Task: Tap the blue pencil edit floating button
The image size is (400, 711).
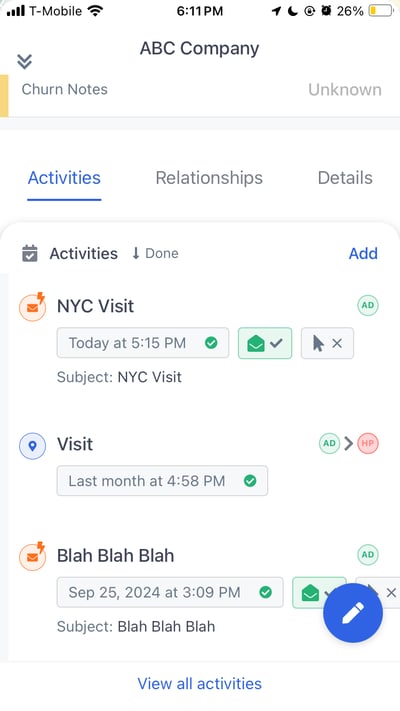Action: (353, 613)
